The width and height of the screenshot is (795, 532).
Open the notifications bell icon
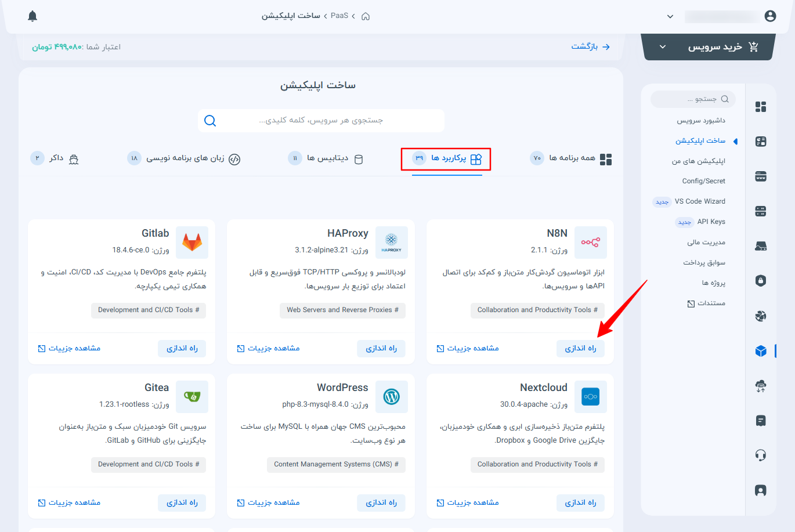pyautogui.click(x=32, y=16)
